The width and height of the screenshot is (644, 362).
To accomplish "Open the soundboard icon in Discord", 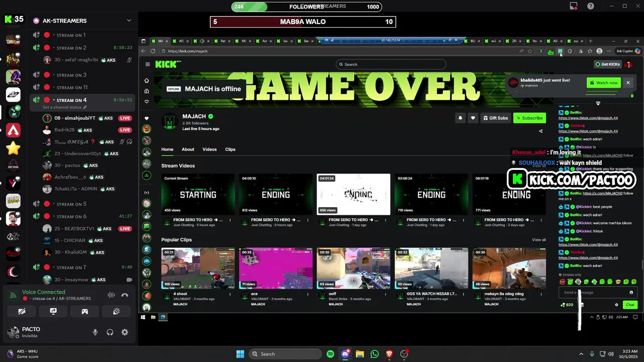I will pyautogui.click(x=116, y=311).
